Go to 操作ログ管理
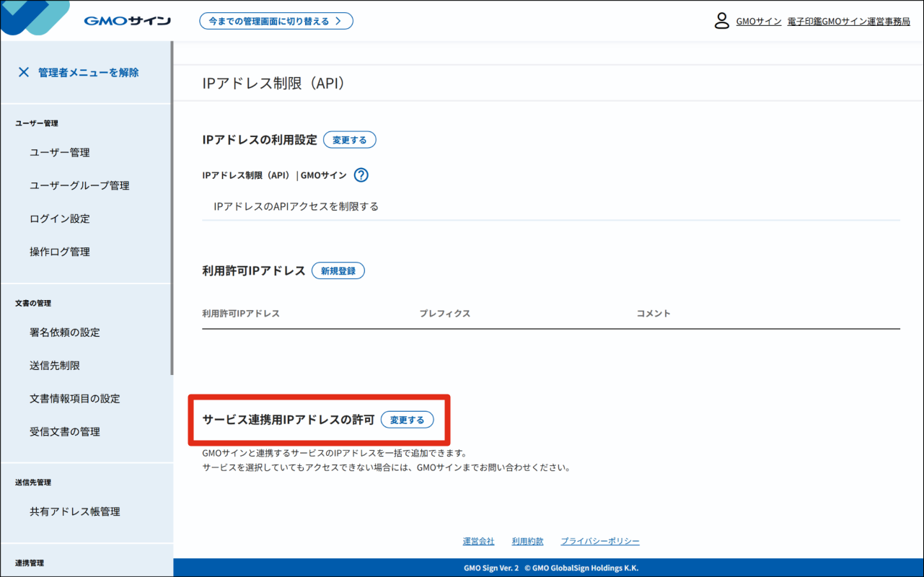The image size is (924, 577). pyautogui.click(x=60, y=252)
